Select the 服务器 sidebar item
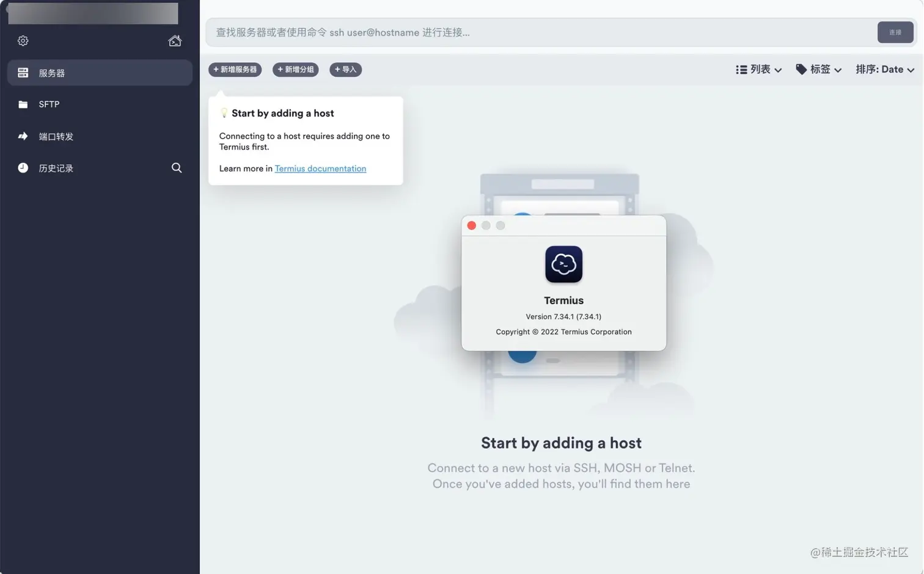Viewport: 924px width, 574px height. (100, 73)
